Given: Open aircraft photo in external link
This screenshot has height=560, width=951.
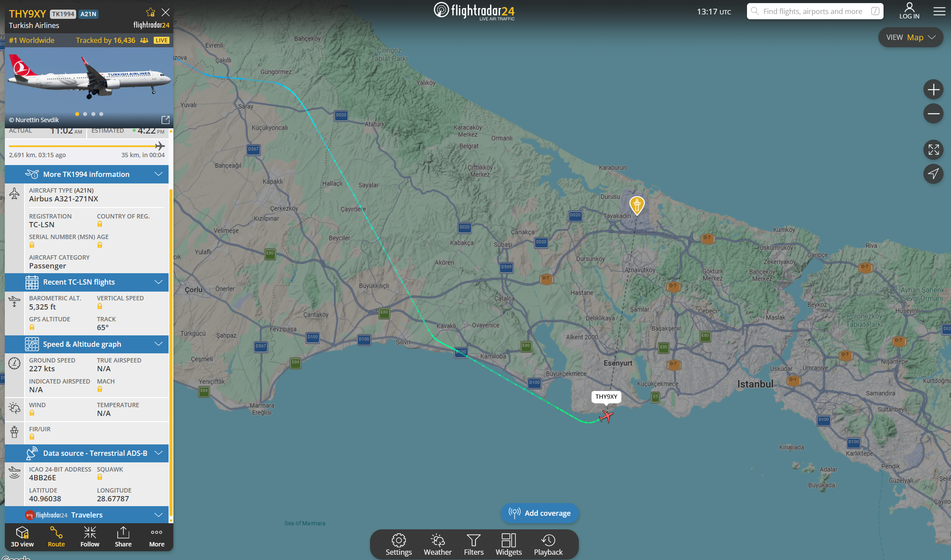Looking at the screenshot, I should [x=166, y=120].
